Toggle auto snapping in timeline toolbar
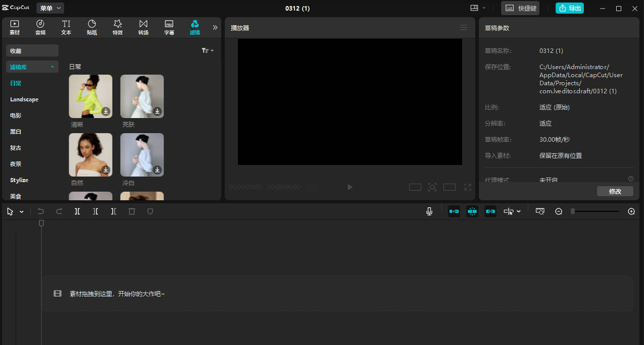 (x=472, y=212)
